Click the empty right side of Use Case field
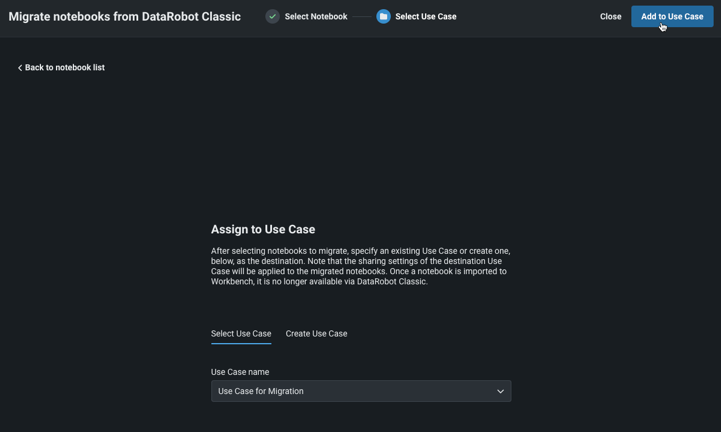The width and height of the screenshot is (721, 432). click(420, 391)
